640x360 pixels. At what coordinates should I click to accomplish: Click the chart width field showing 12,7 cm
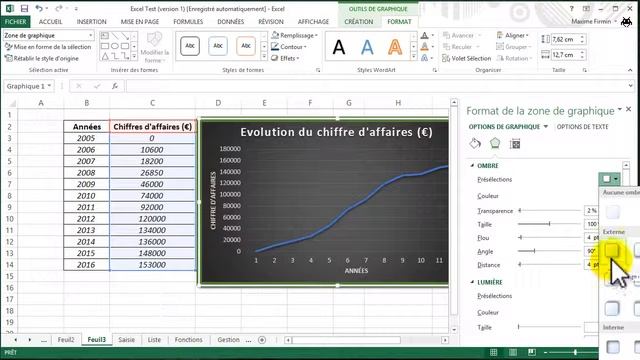(565, 54)
